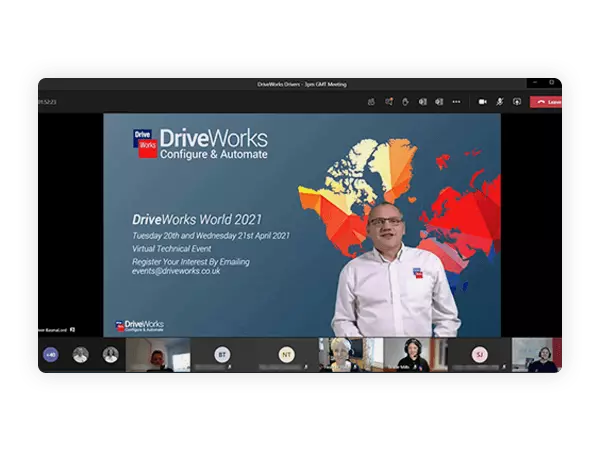Viewport: 600px width, 450px height.
Task: Open the meeting chat icon
Action: [389, 102]
